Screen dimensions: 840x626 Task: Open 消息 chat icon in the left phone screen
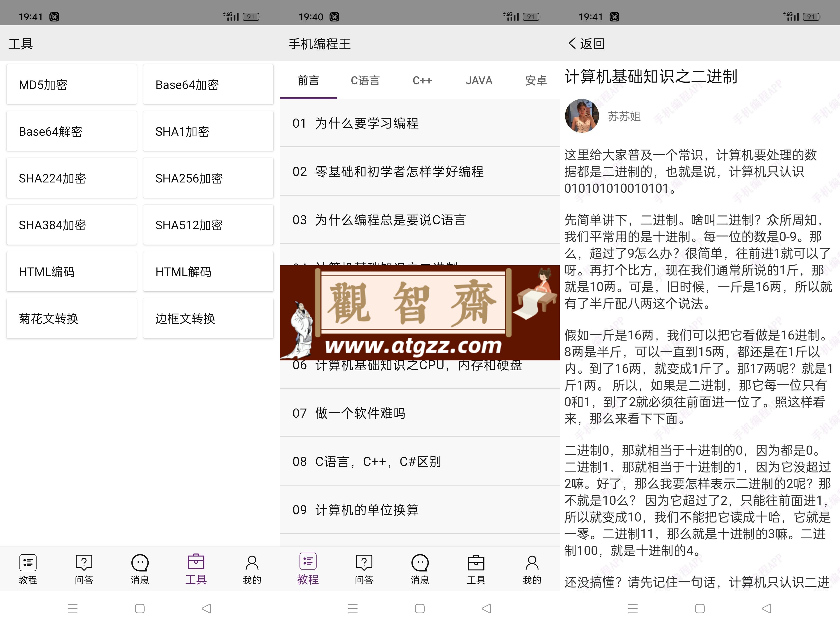140,563
